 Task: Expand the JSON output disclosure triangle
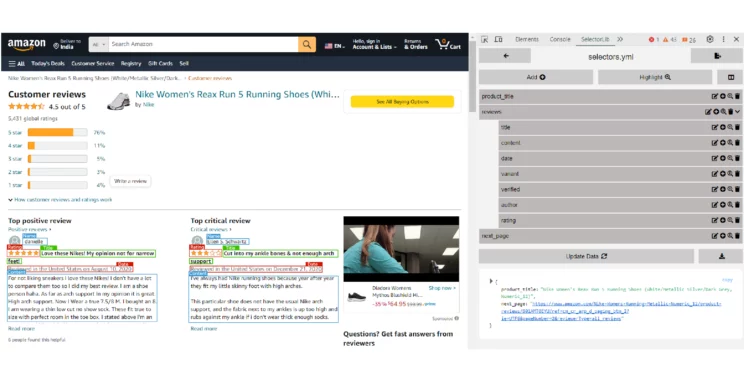pyautogui.click(x=491, y=281)
